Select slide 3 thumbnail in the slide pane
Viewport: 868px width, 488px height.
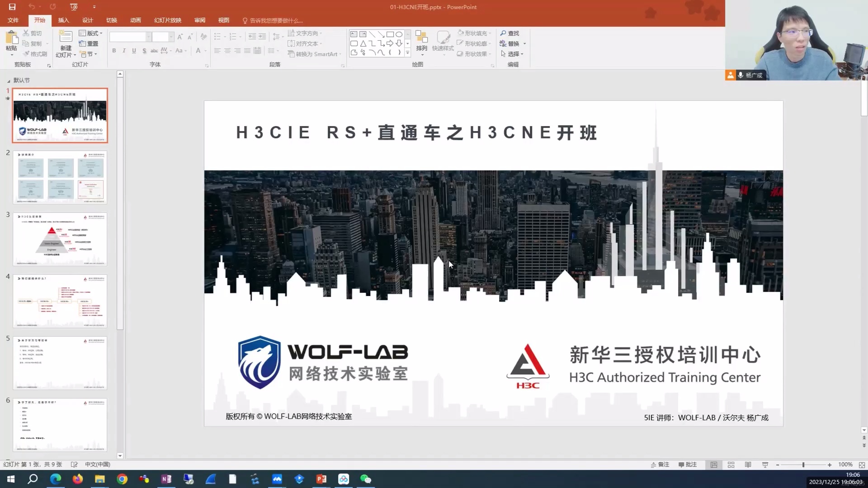click(60, 239)
